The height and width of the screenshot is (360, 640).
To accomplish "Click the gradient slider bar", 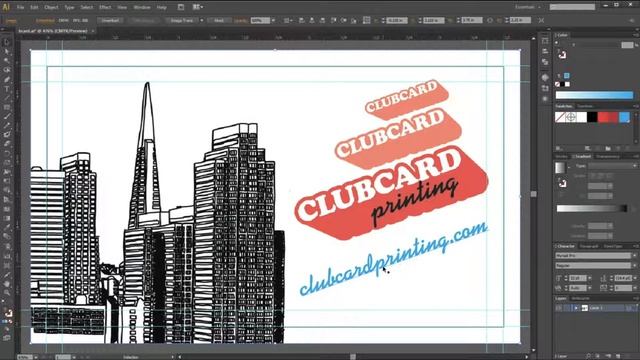I will [592, 209].
